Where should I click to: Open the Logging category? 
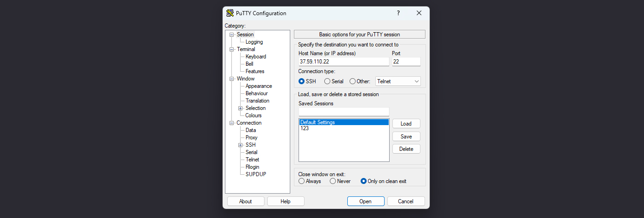tap(254, 42)
